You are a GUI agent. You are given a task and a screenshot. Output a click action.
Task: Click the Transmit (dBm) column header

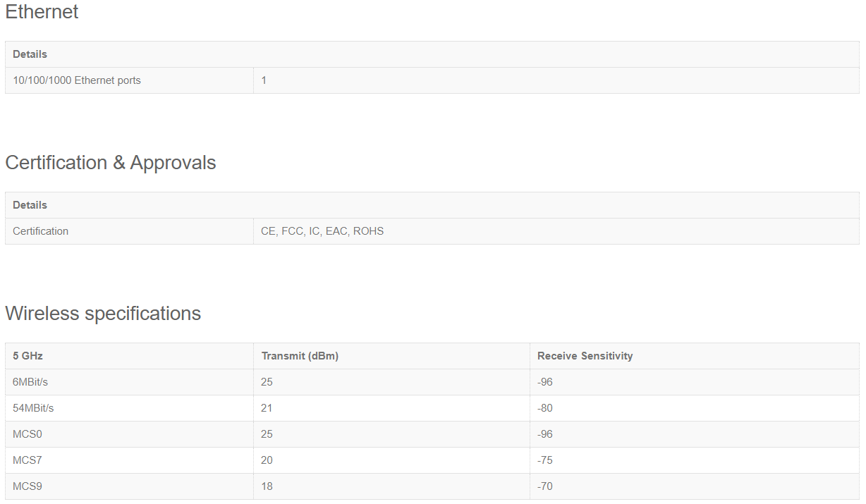pos(300,356)
